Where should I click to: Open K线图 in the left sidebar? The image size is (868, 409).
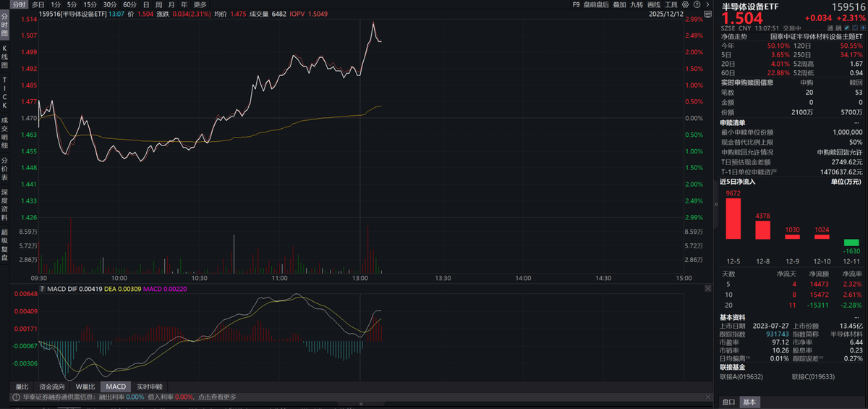click(4, 55)
